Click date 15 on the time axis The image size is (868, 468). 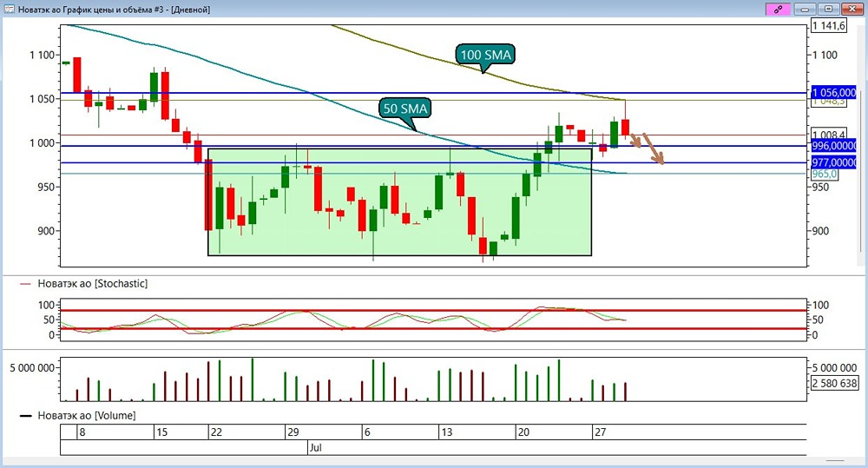[x=161, y=432]
